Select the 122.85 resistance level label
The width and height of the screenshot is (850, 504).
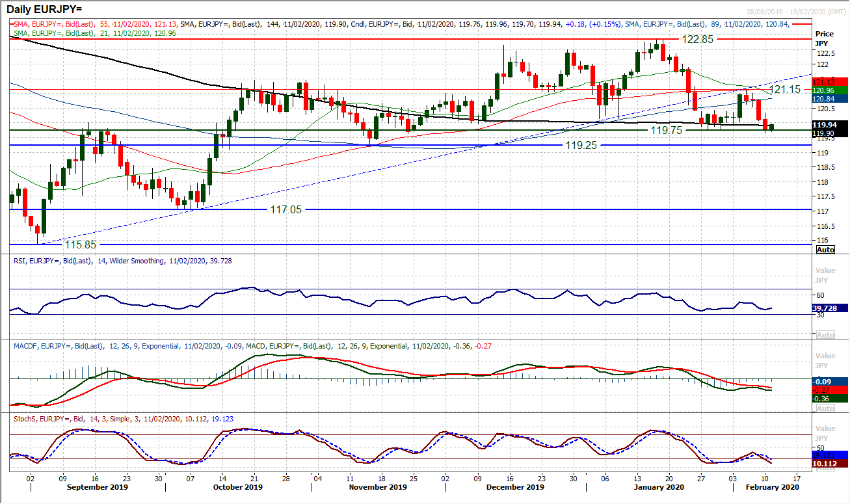click(x=697, y=39)
